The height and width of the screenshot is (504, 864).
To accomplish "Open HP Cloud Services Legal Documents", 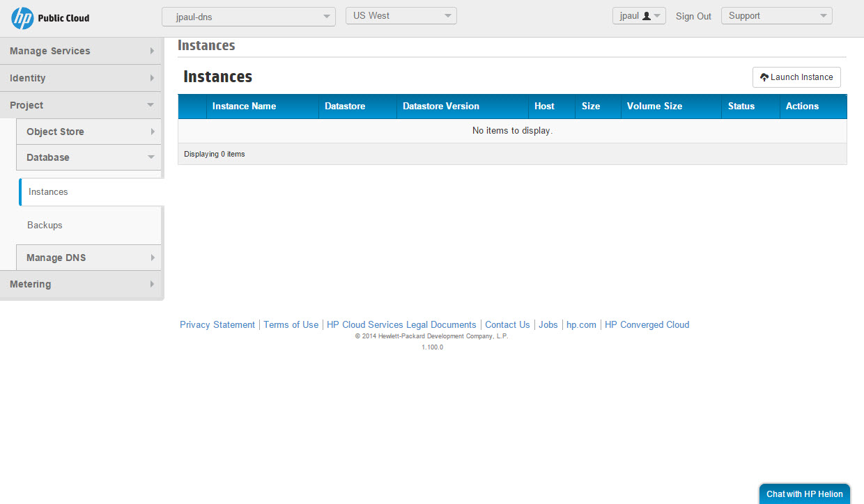I will (x=401, y=324).
